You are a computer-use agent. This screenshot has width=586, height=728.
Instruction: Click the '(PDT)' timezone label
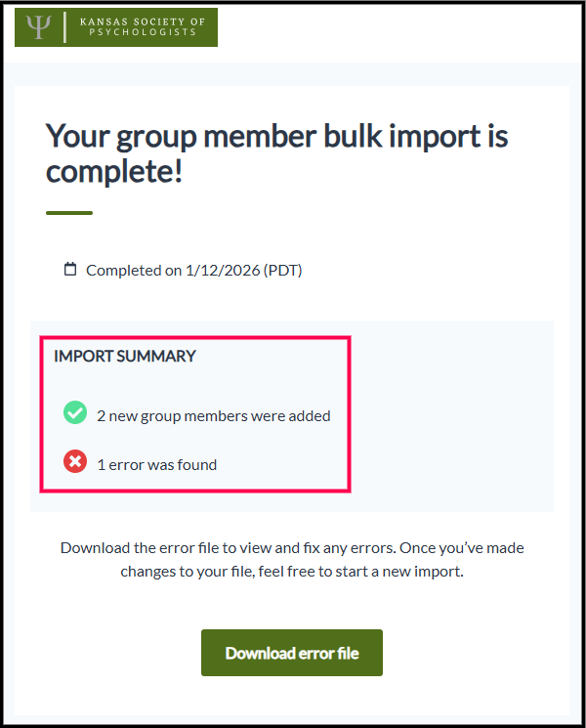click(x=283, y=271)
